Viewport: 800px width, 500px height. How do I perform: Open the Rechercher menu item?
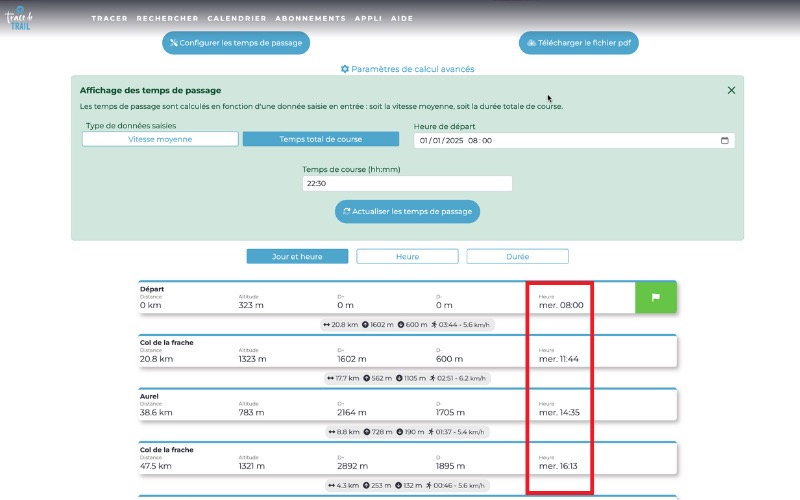(x=167, y=19)
